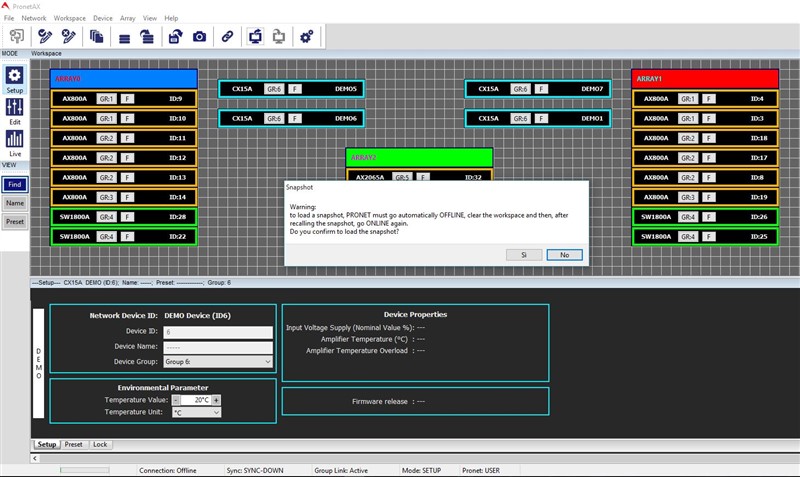Click the unlock padlock toolbar icon
The image size is (800, 477).
click(176, 36)
